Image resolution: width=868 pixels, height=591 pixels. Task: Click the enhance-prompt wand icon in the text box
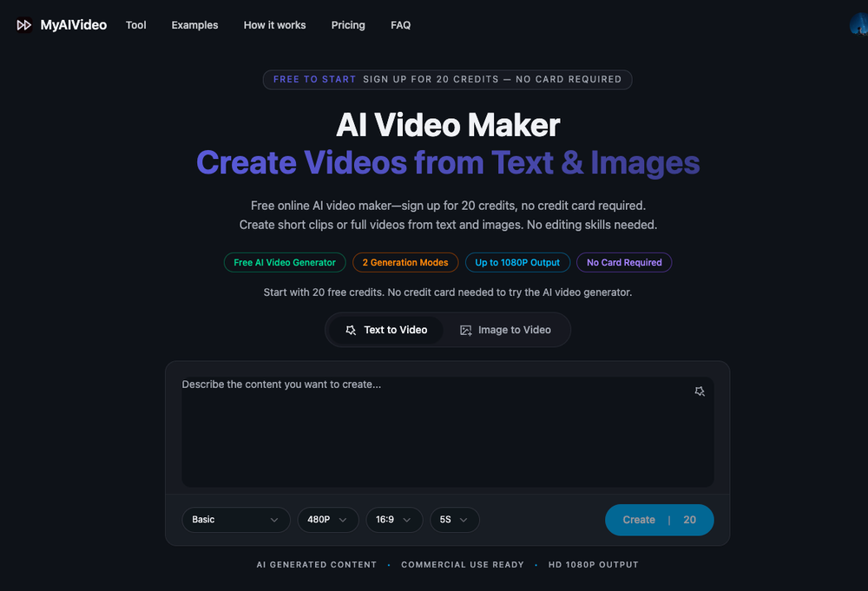(699, 391)
